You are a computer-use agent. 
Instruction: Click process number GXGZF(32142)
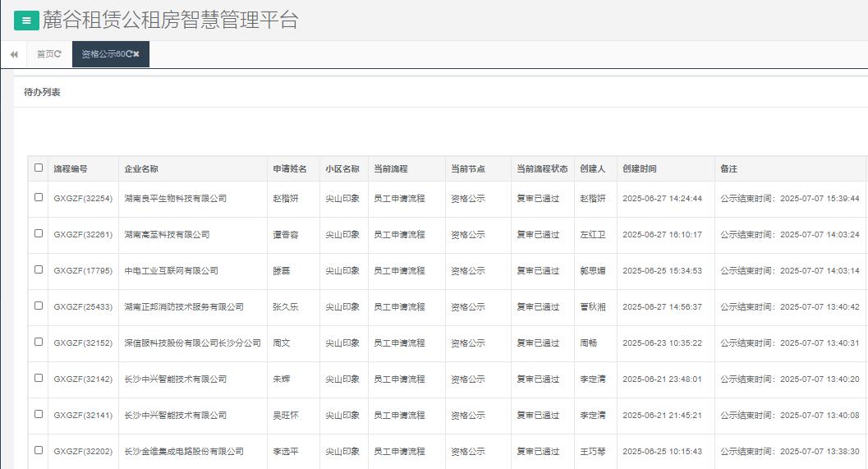tap(83, 379)
